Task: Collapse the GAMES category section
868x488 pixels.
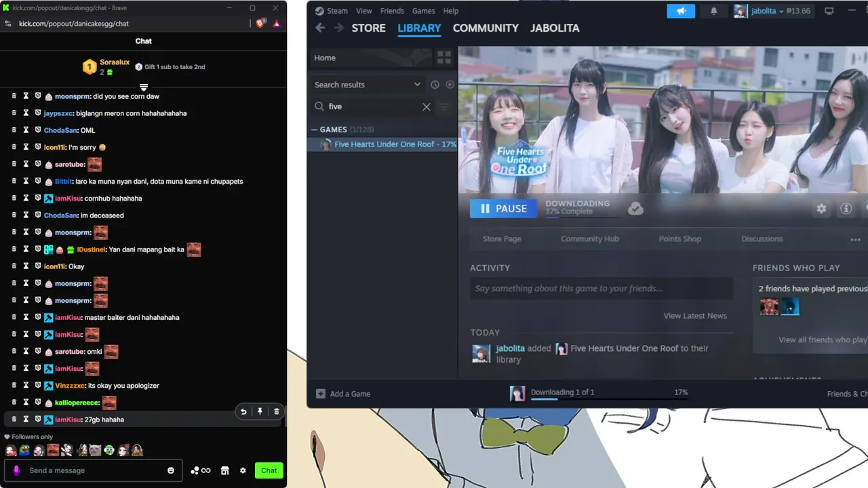Action: (x=314, y=129)
